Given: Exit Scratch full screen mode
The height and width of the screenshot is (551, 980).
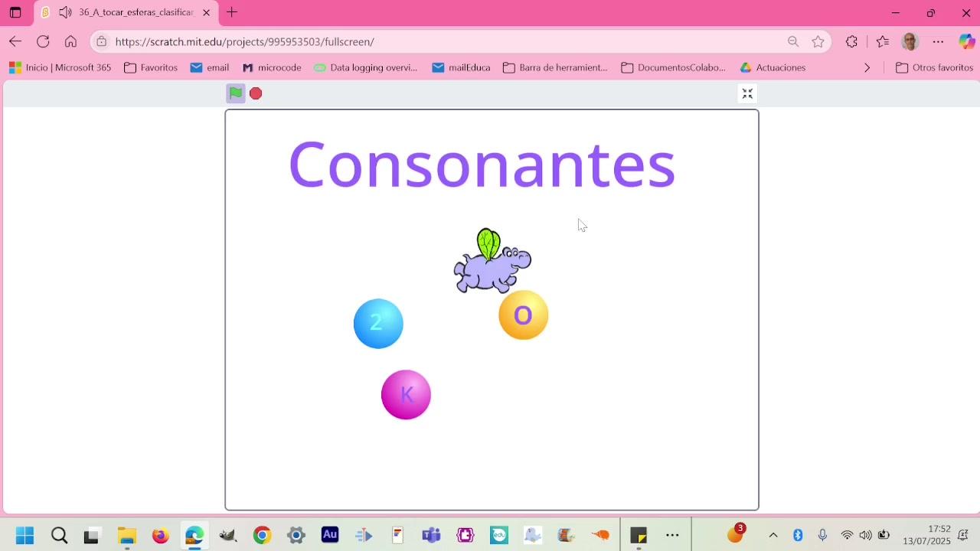Looking at the screenshot, I should [x=747, y=93].
